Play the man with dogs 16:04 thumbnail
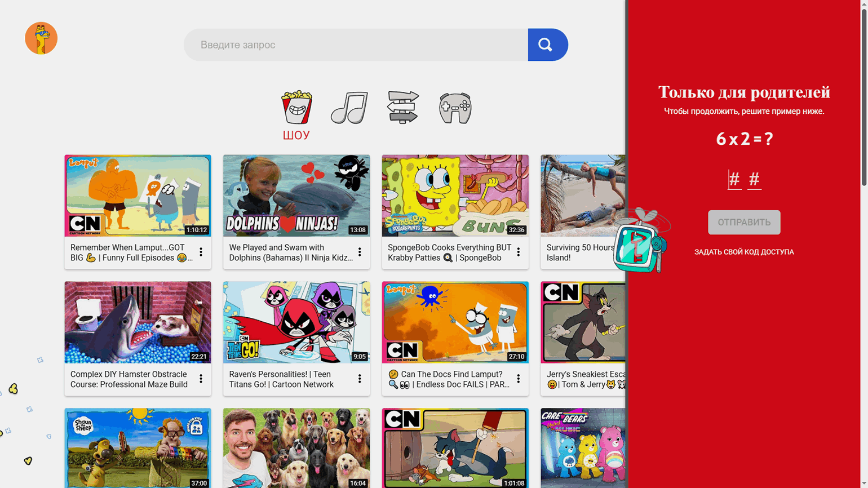 [x=296, y=448]
